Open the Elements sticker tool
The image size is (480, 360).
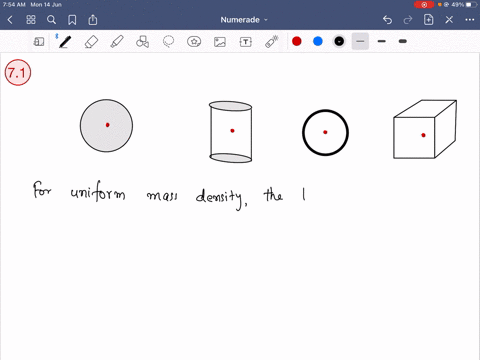point(194,42)
